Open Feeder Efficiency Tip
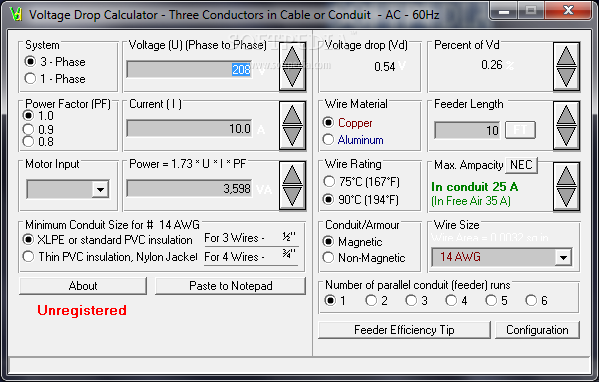 404,330
